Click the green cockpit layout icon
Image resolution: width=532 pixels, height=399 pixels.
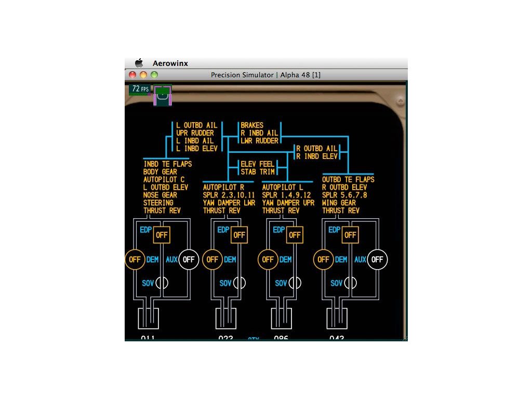(163, 95)
